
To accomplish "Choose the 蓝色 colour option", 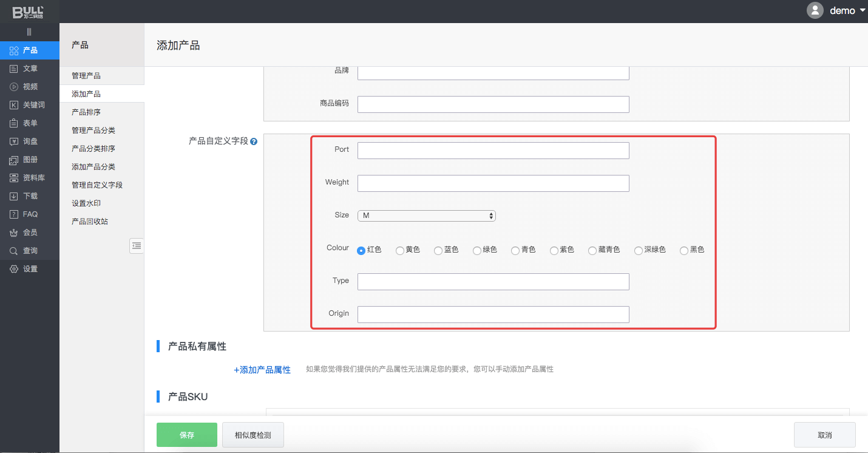I will pos(438,251).
